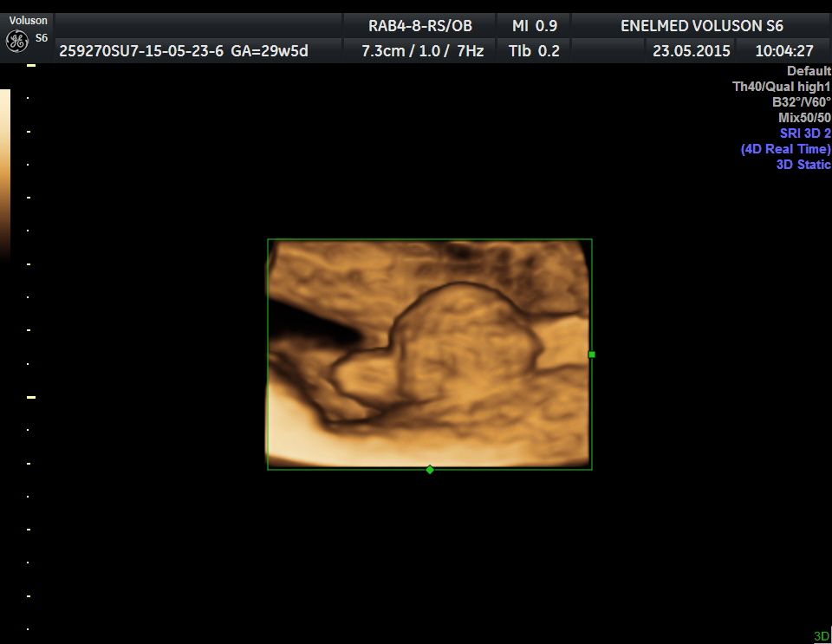Image resolution: width=832 pixels, height=644 pixels.
Task: Click the green diamond handle on render box
Action: [430, 470]
